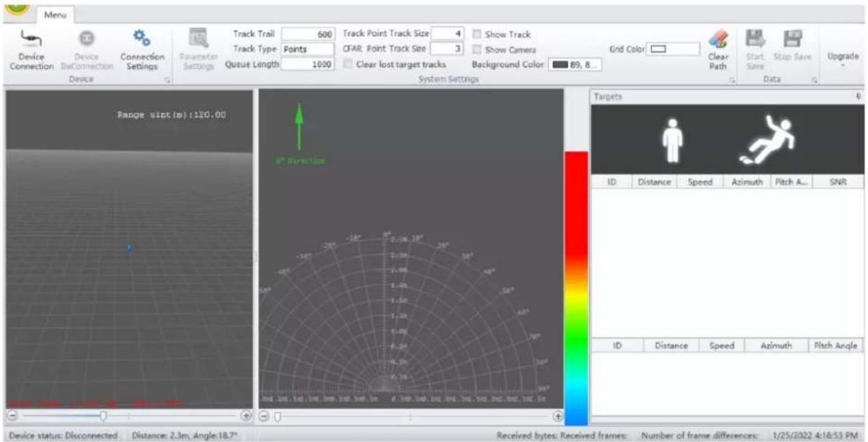Viewport: 868px width, 442px height.
Task: Open the Menu ribbon tab
Action: pos(57,13)
